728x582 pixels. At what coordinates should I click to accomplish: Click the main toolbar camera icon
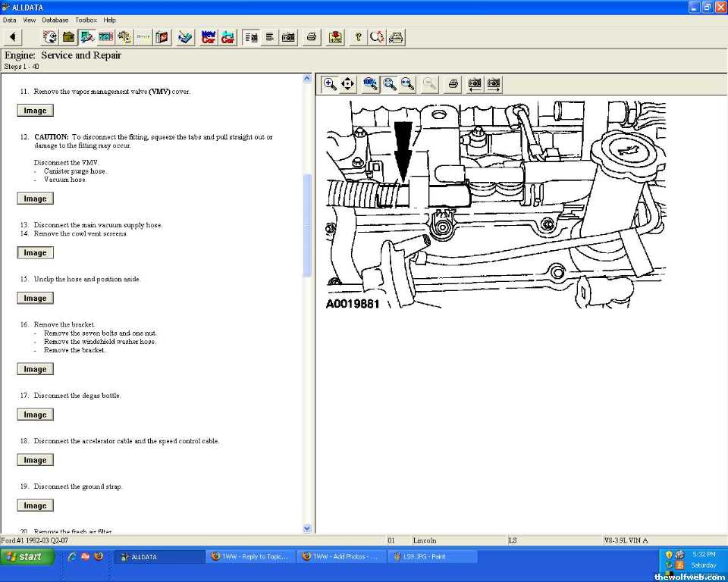[288, 36]
